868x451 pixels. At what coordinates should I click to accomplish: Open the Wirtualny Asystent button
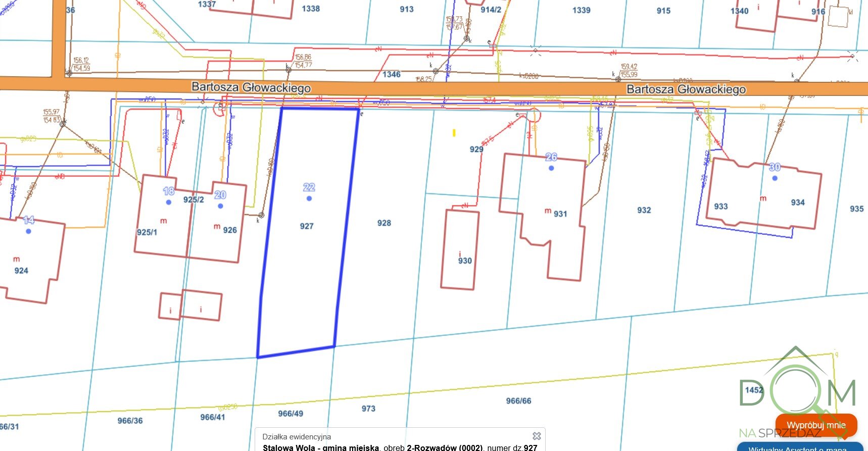tap(799, 447)
